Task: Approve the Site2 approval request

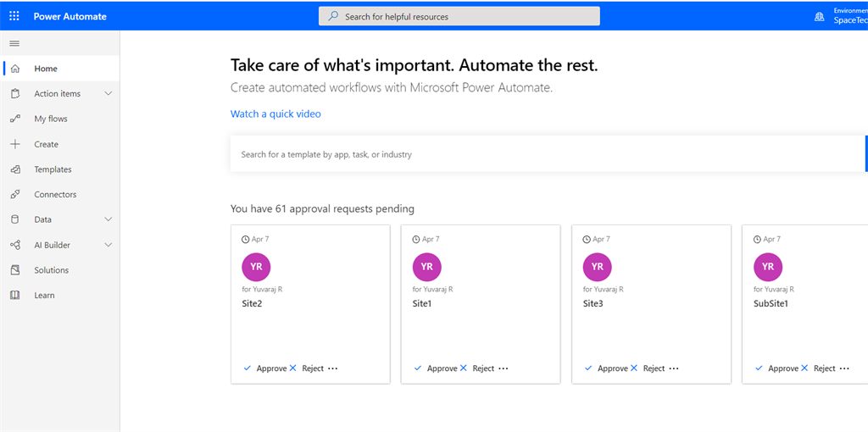Action: tap(265, 368)
